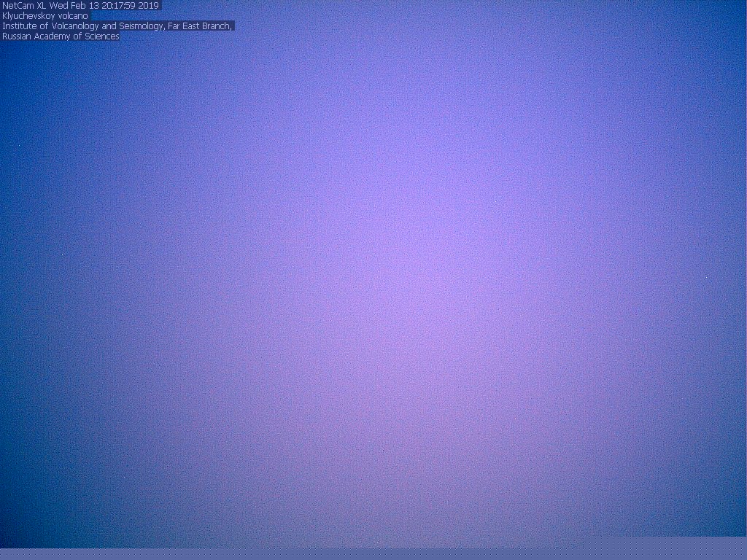Click the 'Klyuchevskoy volcano' caption text

(45, 16)
